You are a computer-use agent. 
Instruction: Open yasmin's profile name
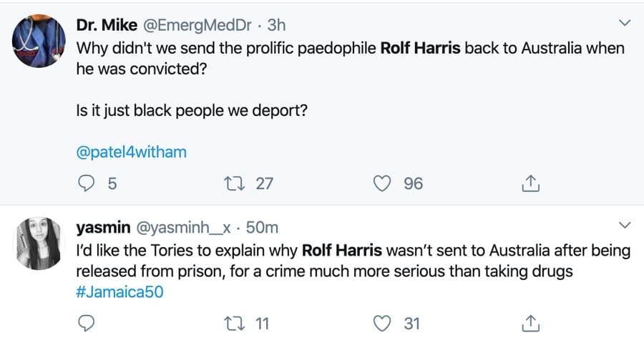click(x=103, y=228)
